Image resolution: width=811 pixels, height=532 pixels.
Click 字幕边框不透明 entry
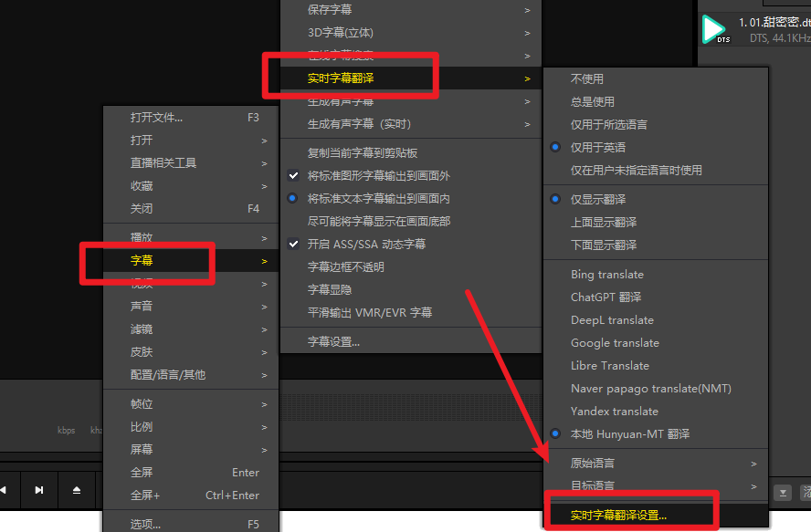coord(411,266)
